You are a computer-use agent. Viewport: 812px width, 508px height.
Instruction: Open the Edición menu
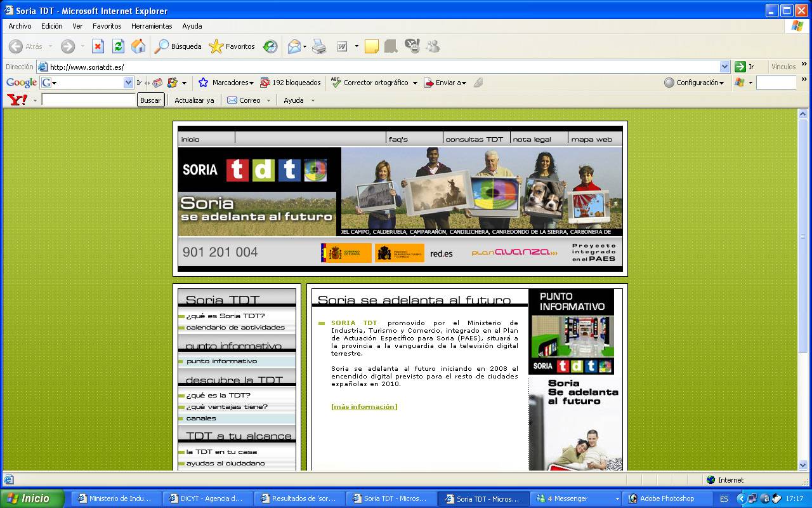click(x=52, y=26)
